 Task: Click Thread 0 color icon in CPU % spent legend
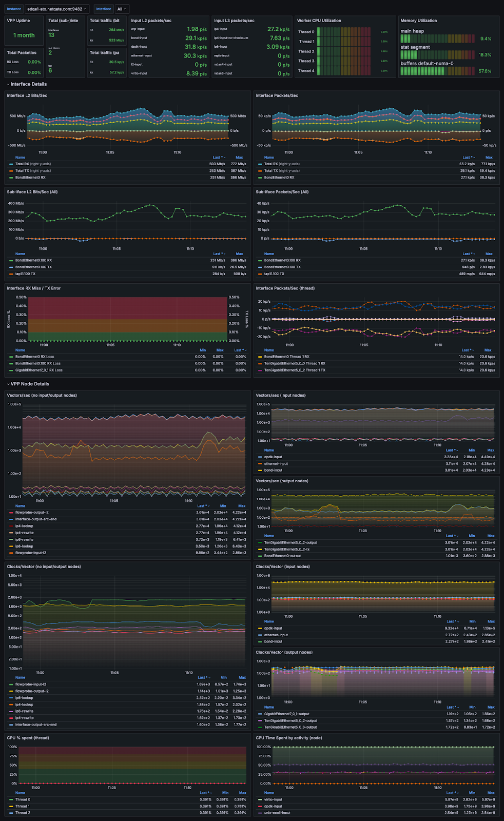[x=11, y=799]
